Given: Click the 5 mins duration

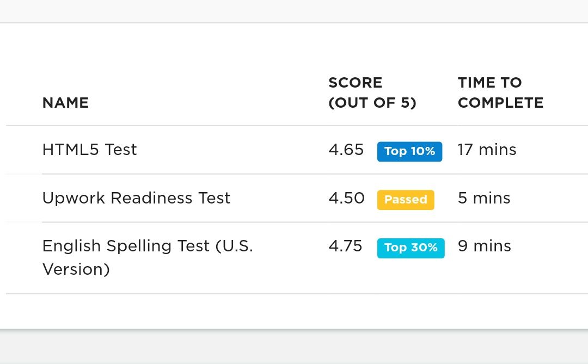Looking at the screenshot, I should (484, 198).
